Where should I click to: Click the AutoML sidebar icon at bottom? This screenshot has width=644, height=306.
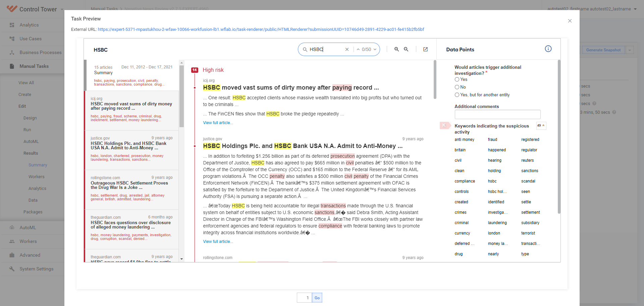[12, 227]
